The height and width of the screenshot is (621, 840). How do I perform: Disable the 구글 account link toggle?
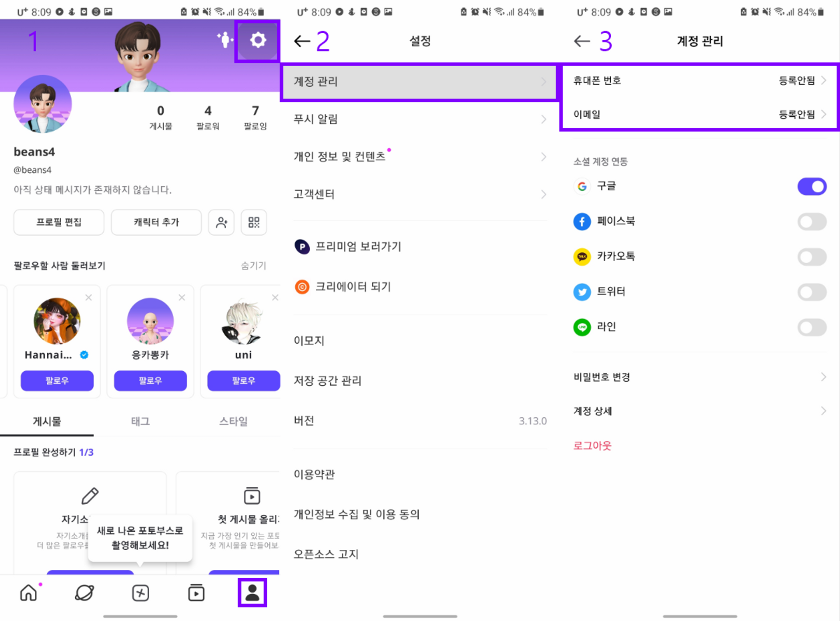812,186
